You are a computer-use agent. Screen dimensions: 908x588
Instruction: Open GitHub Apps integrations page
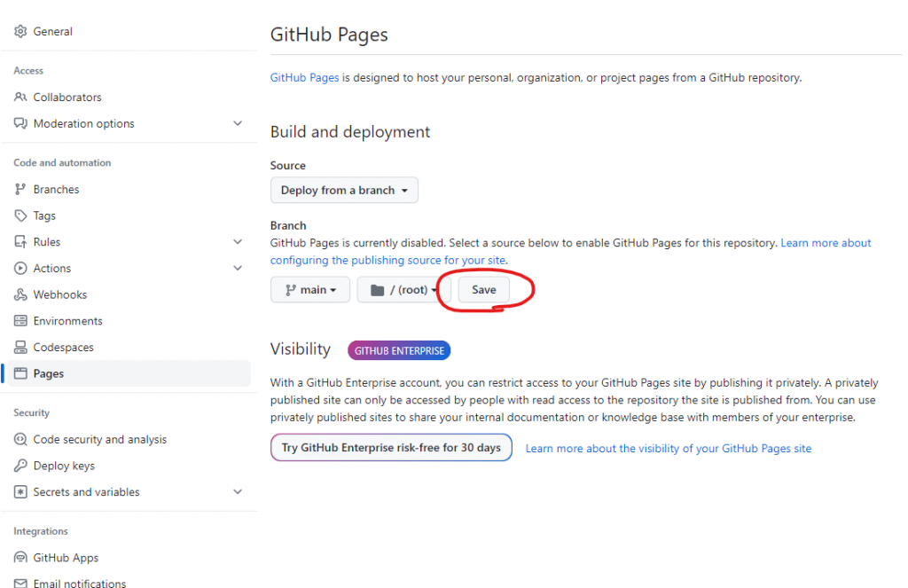(x=66, y=558)
